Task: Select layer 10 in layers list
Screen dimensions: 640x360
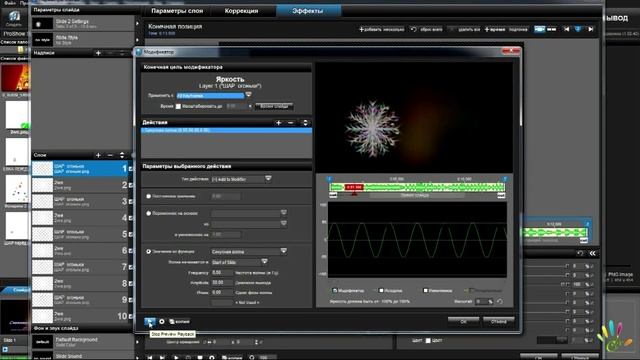Action: [82, 316]
